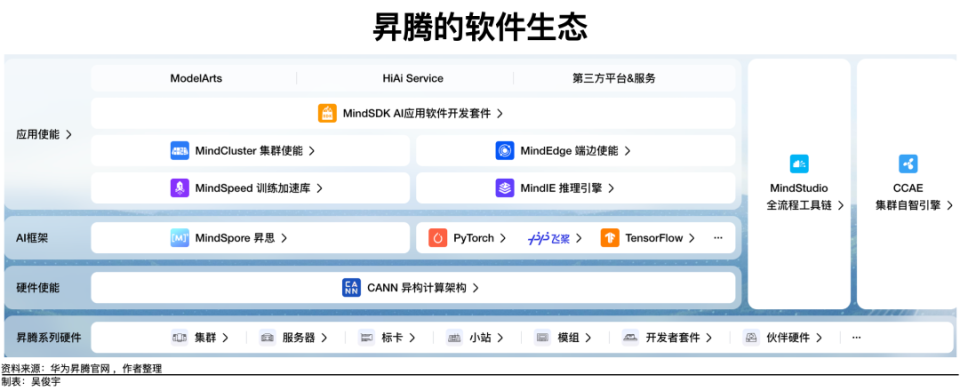
Task: Click the CANN blue logo icon
Action: (351, 288)
